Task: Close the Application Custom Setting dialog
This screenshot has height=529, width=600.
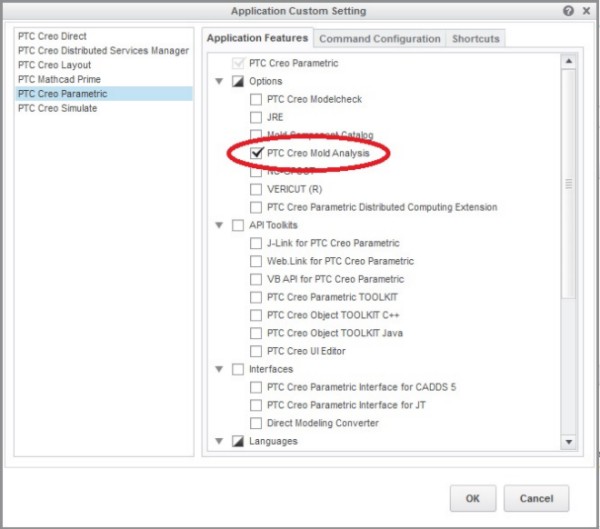Action: pyautogui.click(x=586, y=11)
